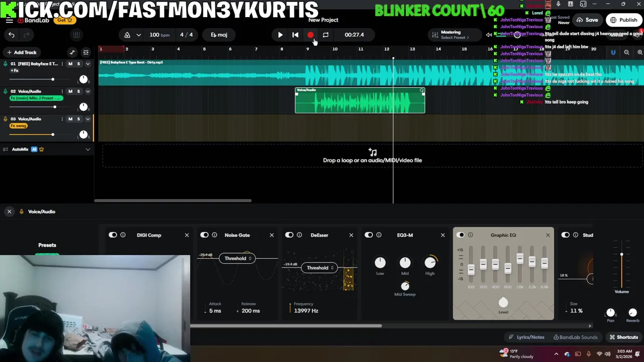Screen dimensions: 644x362
Task: Close the Voice/Audio effects panel
Action: (9, 212)
